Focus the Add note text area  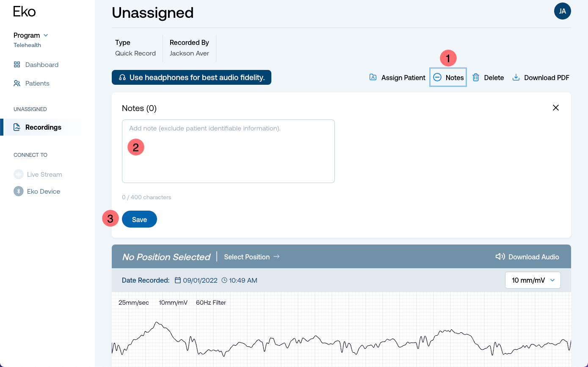pyautogui.click(x=228, y=151)
